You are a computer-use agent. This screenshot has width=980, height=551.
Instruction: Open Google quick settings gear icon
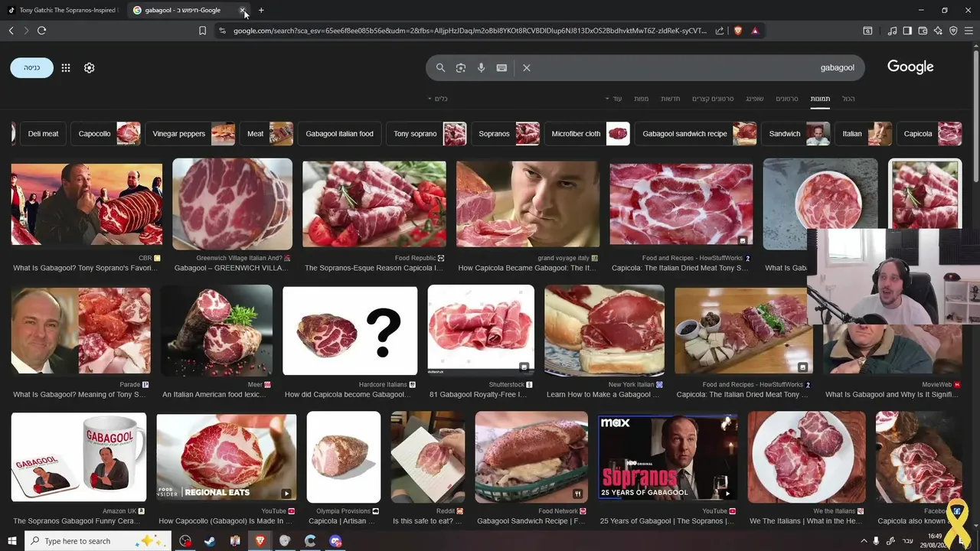point(89,67)
